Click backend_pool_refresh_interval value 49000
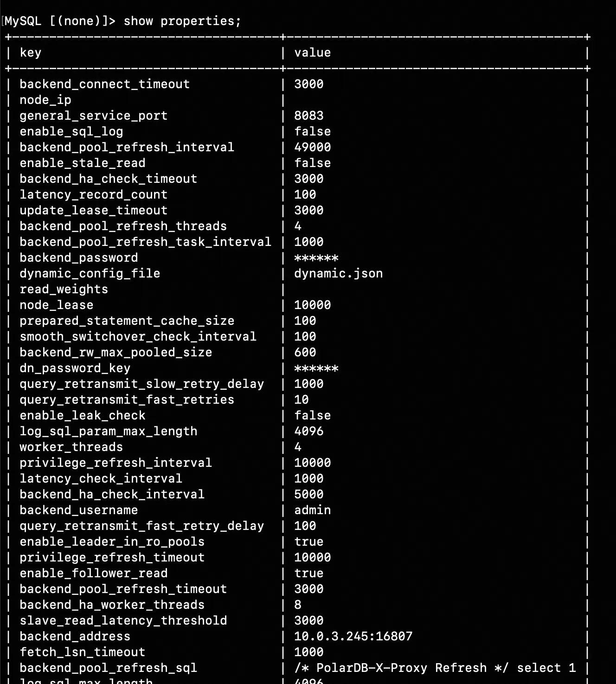This screenshot has height=684, width=616. pyautogui.click(x=312, y=148)
